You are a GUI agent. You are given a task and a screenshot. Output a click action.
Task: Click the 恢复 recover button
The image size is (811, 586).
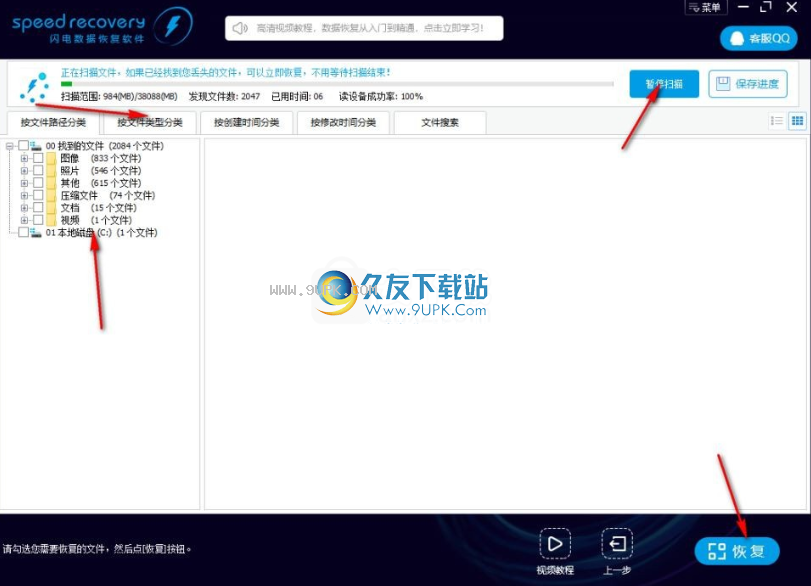coord(737,551)
